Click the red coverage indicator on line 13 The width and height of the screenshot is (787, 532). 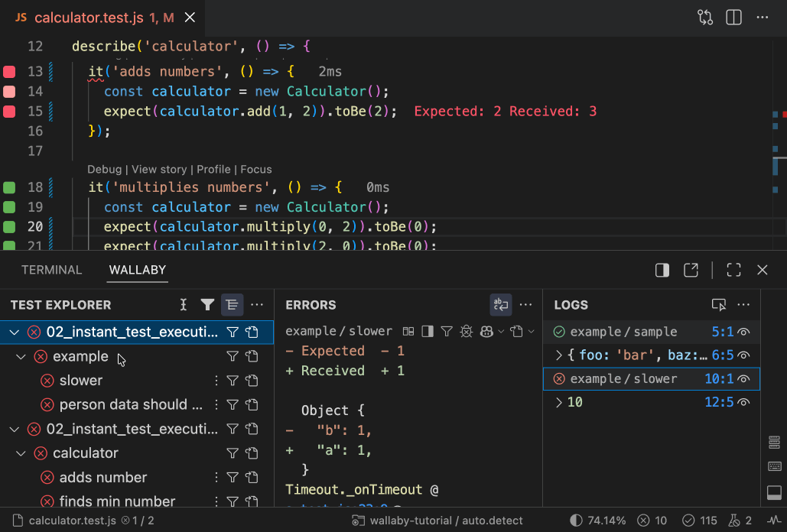[x=9, y=72]
